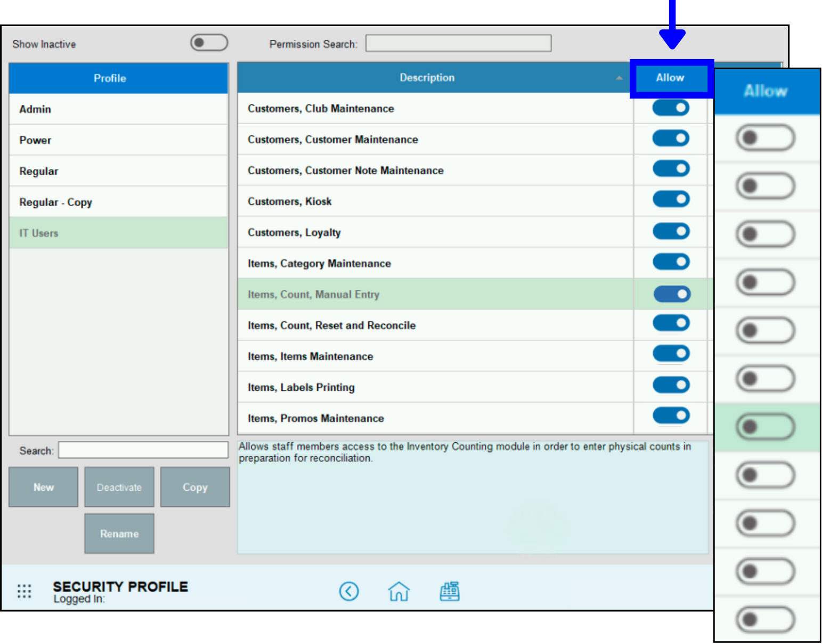Disable Allow for Customers, Club Maintenance
This screenshot has width=822, height=644.
[671, 108]
